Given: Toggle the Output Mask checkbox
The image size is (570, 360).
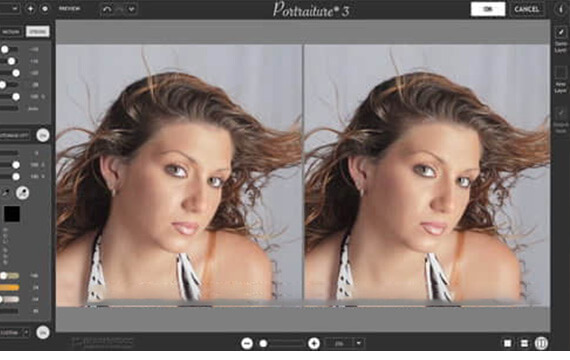Looking at the screenshot, I should click(561, 113).
